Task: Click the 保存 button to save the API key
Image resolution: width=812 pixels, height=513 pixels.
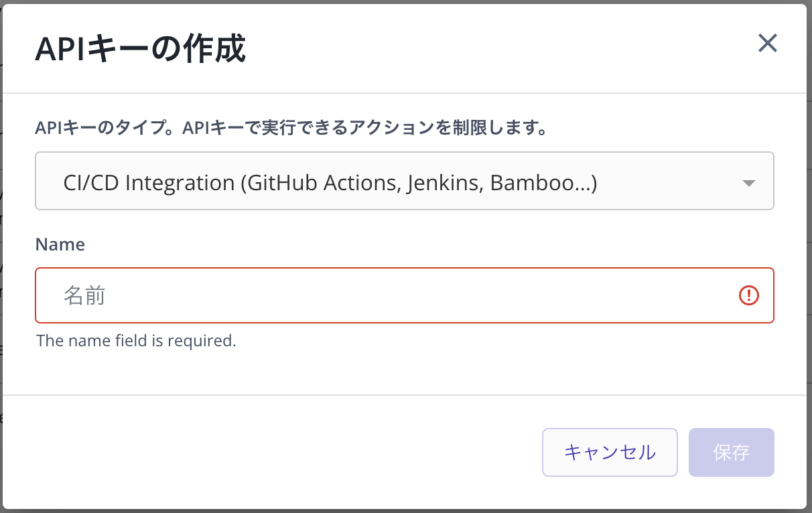Action: tap(731, 452)
